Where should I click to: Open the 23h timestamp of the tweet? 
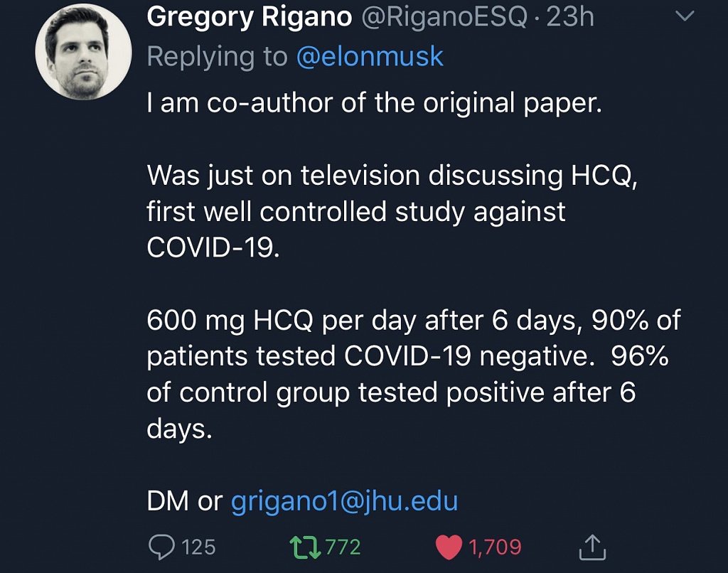click(570, 16)
